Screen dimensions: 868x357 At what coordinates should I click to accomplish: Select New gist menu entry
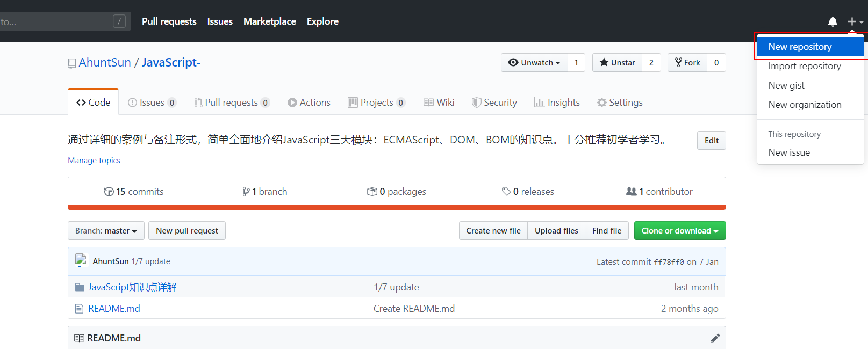(x=810, y=85)
